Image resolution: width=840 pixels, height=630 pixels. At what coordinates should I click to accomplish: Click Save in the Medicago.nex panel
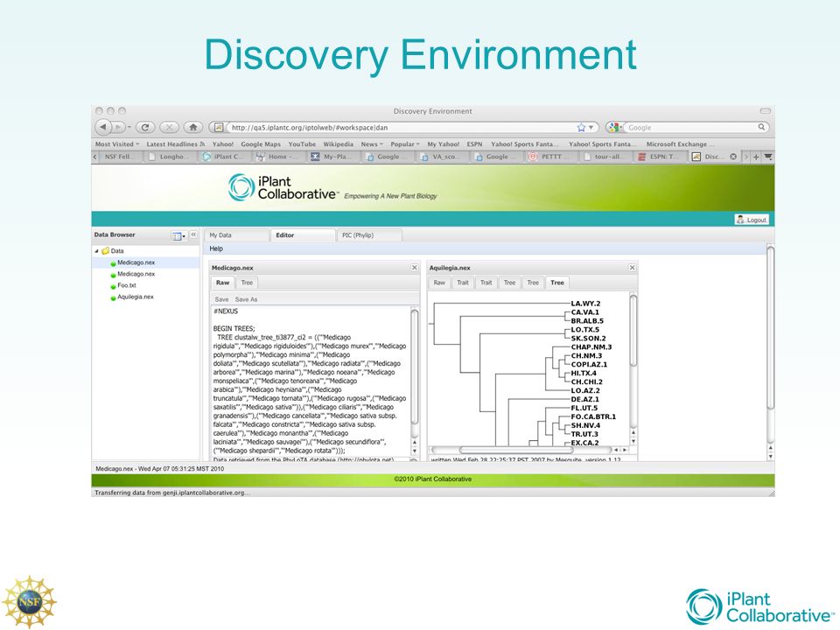221,299
